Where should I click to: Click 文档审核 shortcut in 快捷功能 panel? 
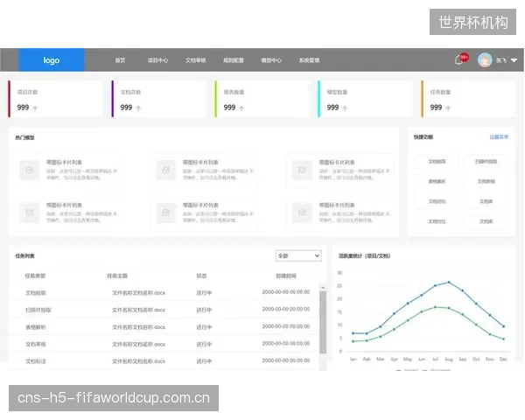(x=486, y=181)
